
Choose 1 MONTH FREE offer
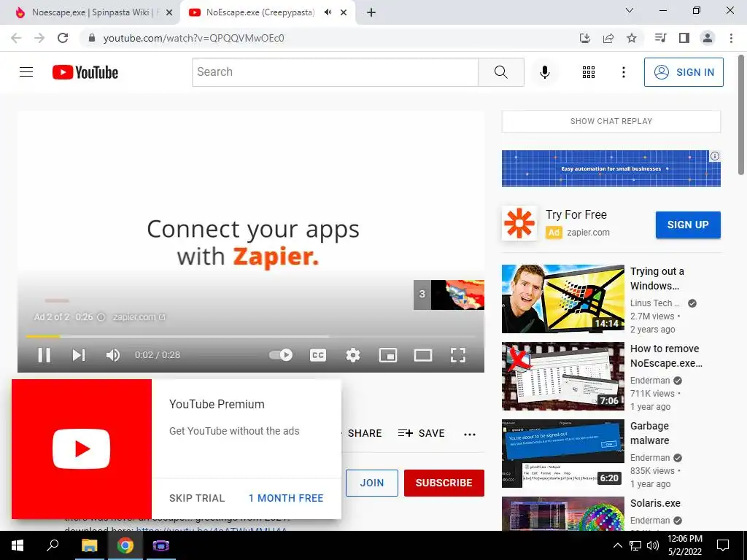pos(286,498)
